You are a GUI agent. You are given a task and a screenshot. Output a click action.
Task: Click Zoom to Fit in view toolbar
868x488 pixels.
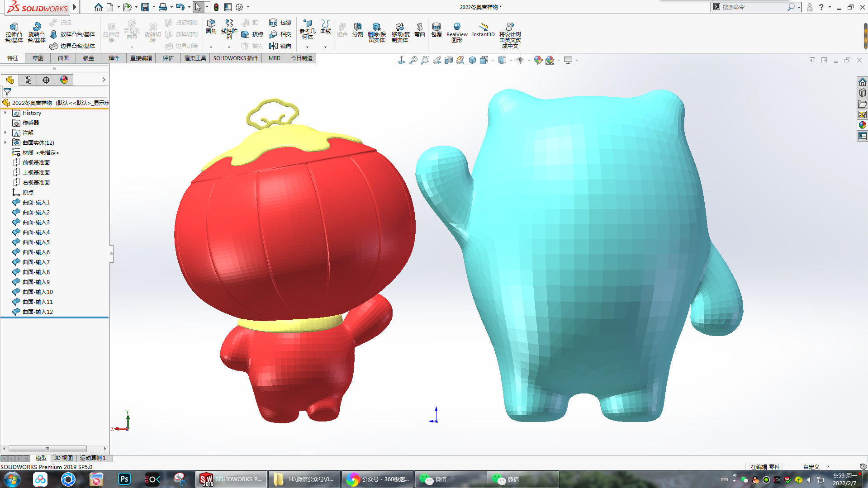pyautogui.click(x=413, y=60)
